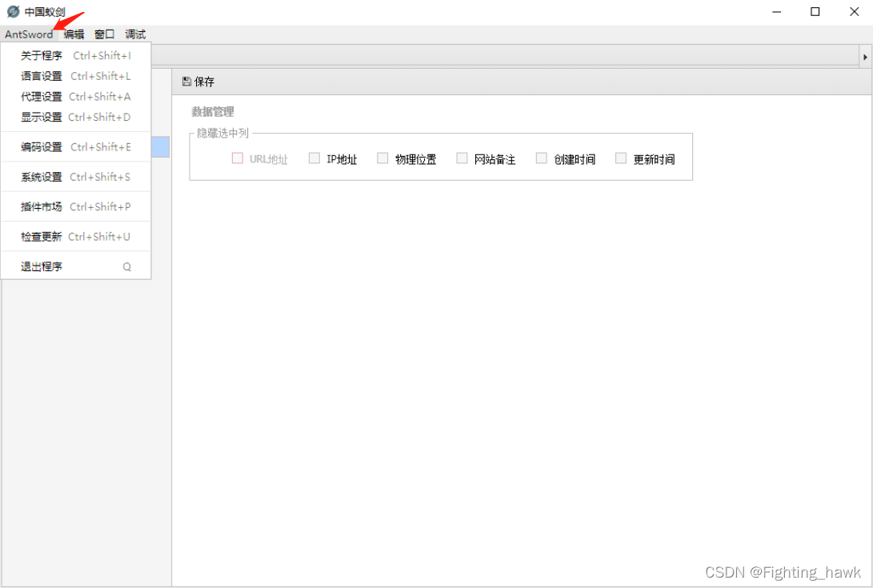Viewport: 873px width, 588px height.
Task: Enable the 创建时间 checkbox
Action: 541,158
